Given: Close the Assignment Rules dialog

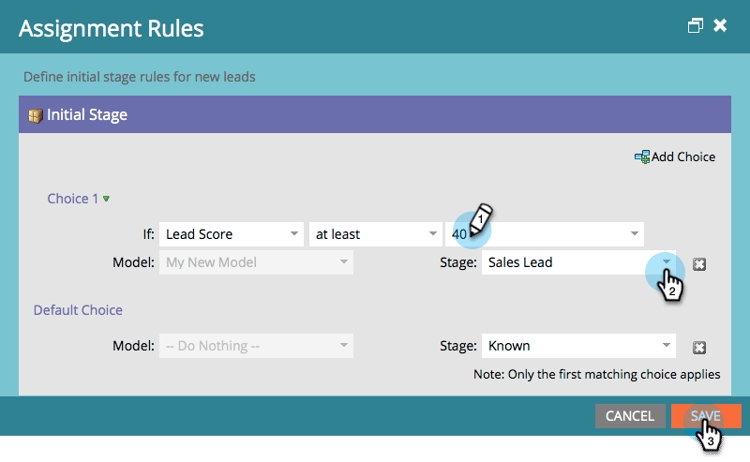Looking at the screenshot, I should (720, 26).
